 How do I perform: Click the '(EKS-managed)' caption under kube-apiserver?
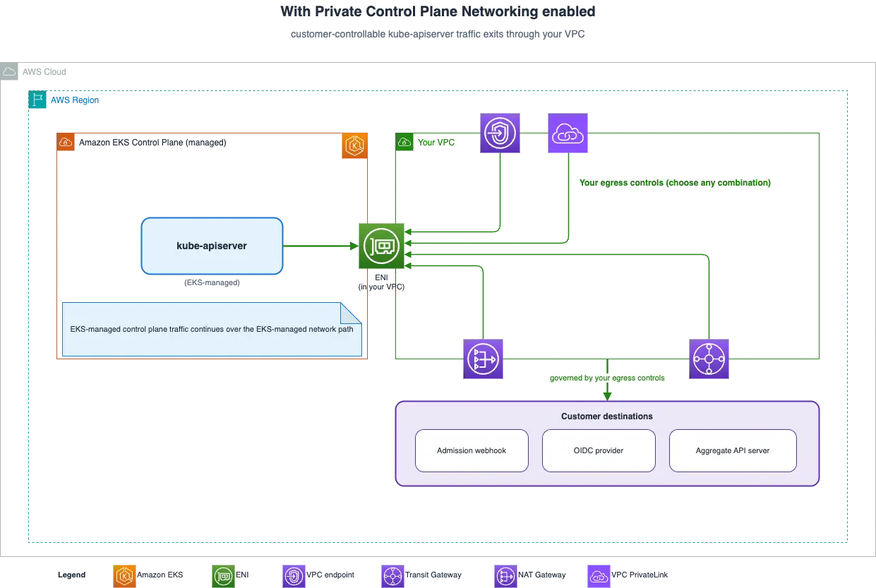coord(212,282)
